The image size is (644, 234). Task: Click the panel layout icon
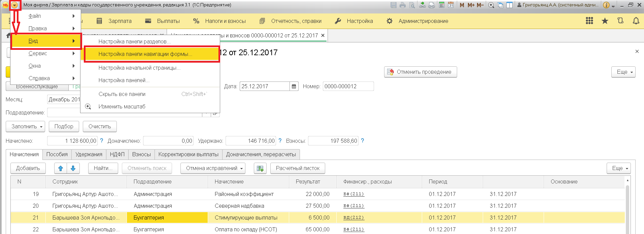click(510, 5)
